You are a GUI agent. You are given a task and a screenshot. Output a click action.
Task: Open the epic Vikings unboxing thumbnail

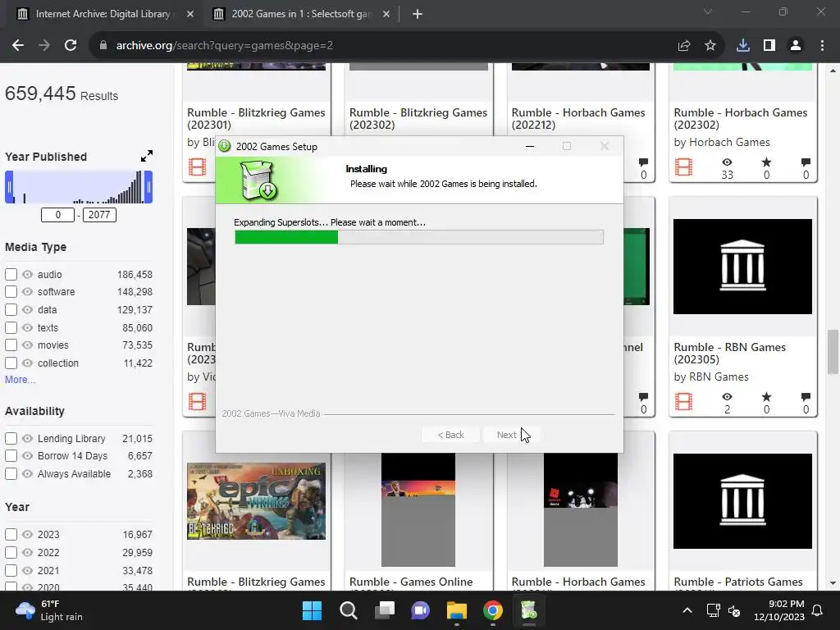pos(256,501)
